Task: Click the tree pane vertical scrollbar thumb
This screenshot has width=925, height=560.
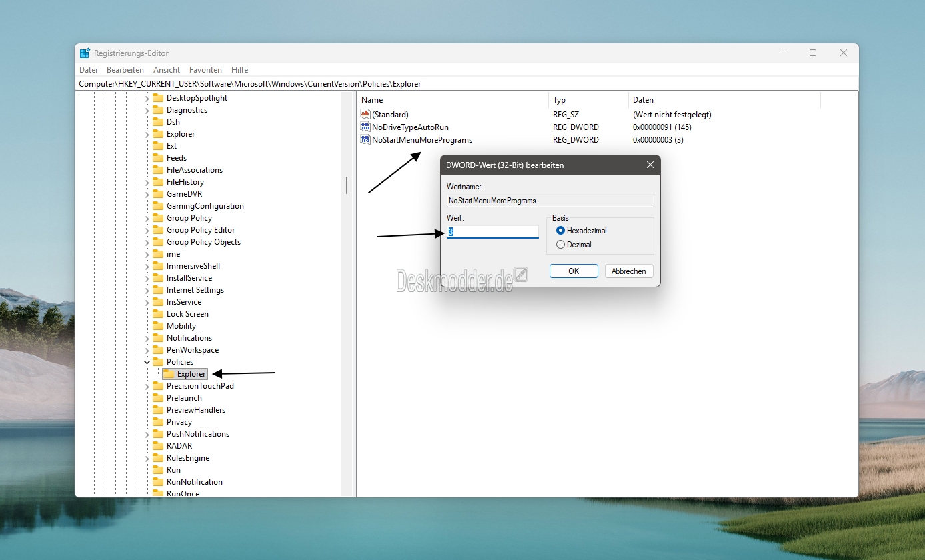Action: [x=347, y=185]
